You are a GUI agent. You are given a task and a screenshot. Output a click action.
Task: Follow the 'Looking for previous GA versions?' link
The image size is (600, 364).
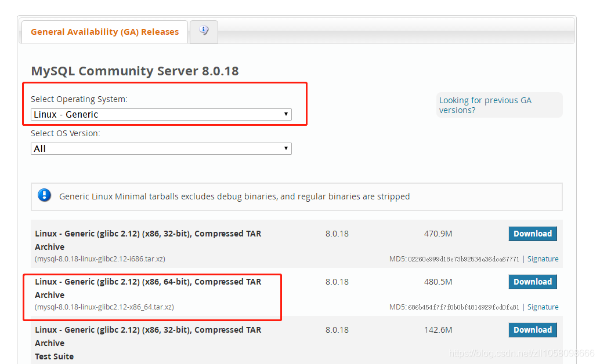tap(485, 105)
